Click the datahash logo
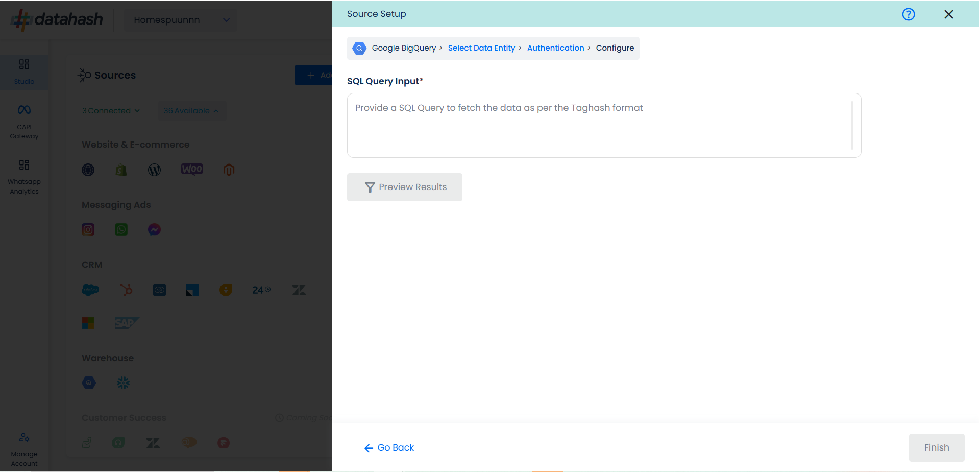980x472 pixels. pos(57,19)
